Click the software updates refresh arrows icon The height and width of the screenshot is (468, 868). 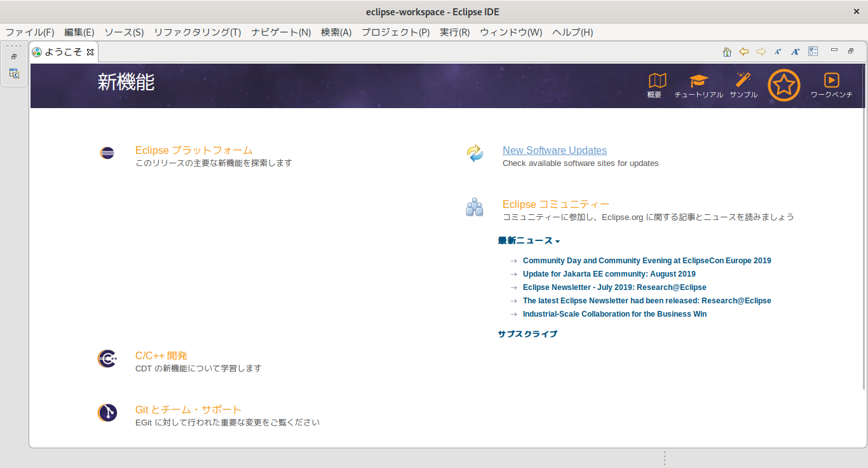pos(475,153)
